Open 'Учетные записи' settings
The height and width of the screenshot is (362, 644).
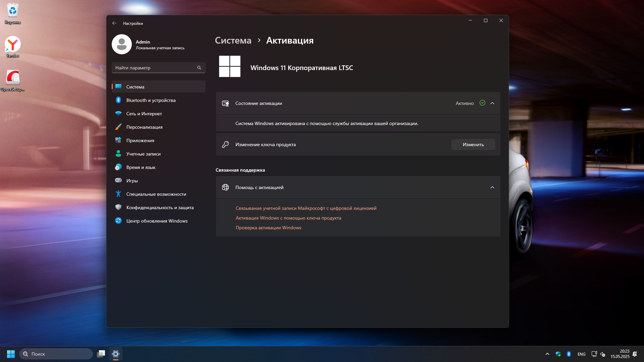[158, 154]
